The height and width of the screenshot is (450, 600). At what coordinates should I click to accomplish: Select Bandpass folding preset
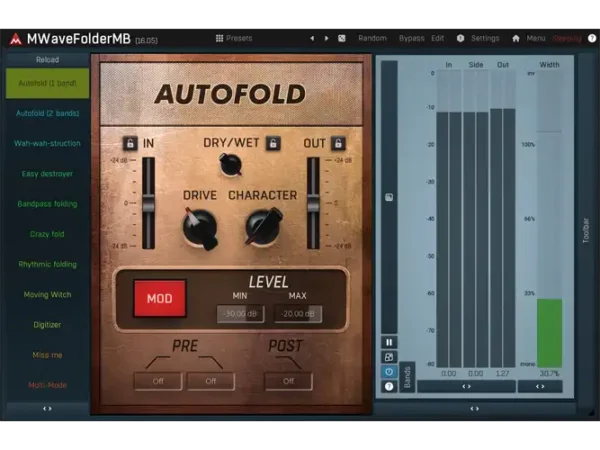[47, 204]
